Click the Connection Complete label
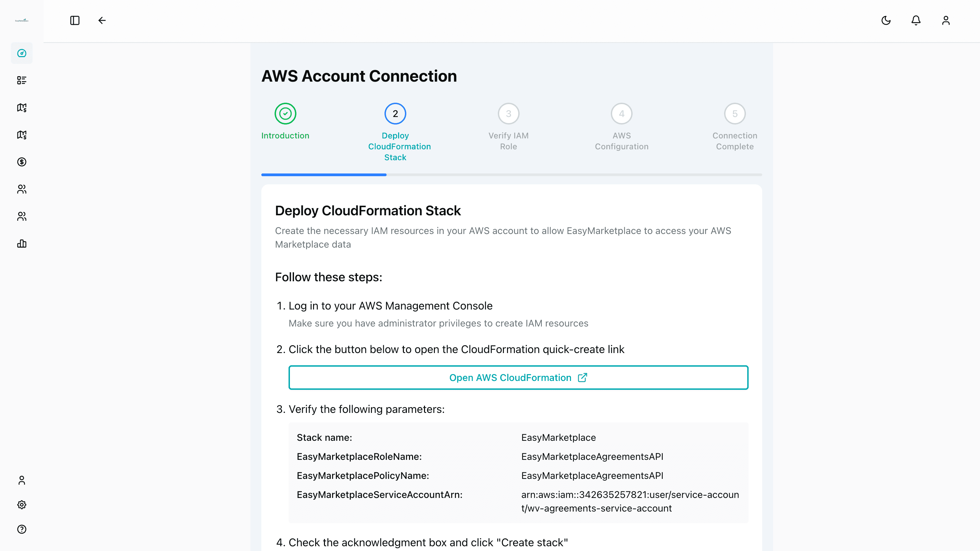This screenshot has height=551, width=980. tap(735, 141)
